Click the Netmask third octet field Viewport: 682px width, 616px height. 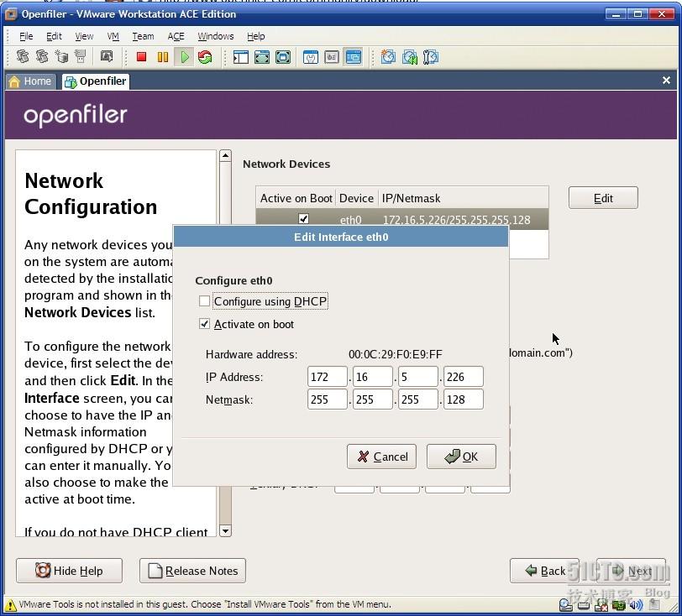(418, 399)
